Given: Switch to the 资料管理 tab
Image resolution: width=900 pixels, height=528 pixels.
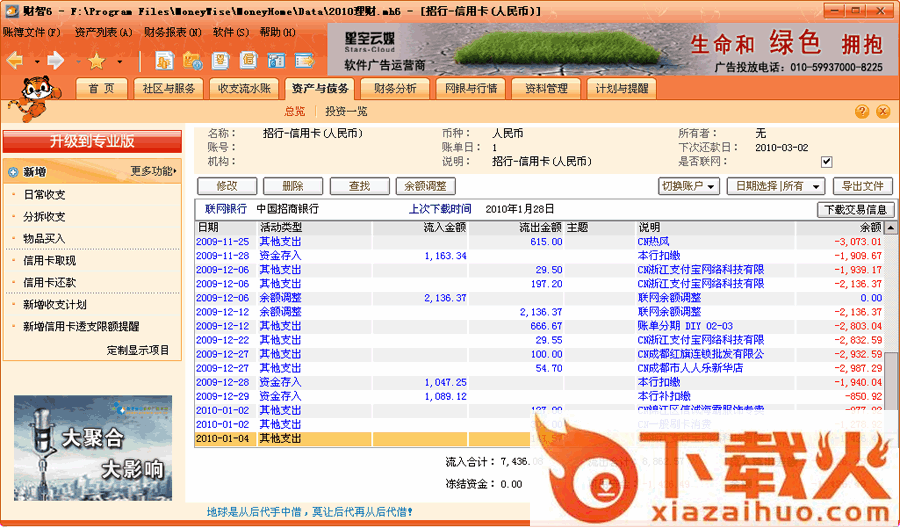Looking at the screenshot, I should click(546, 88).
